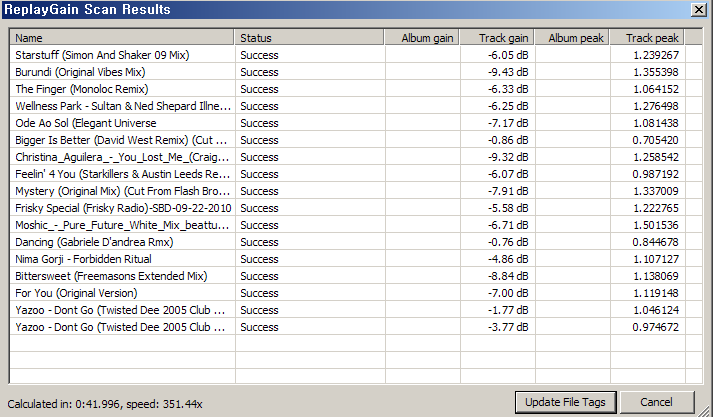713x417 pixels.
Task: Click the -6.05 dB track gain value
Action: (508, 55)
